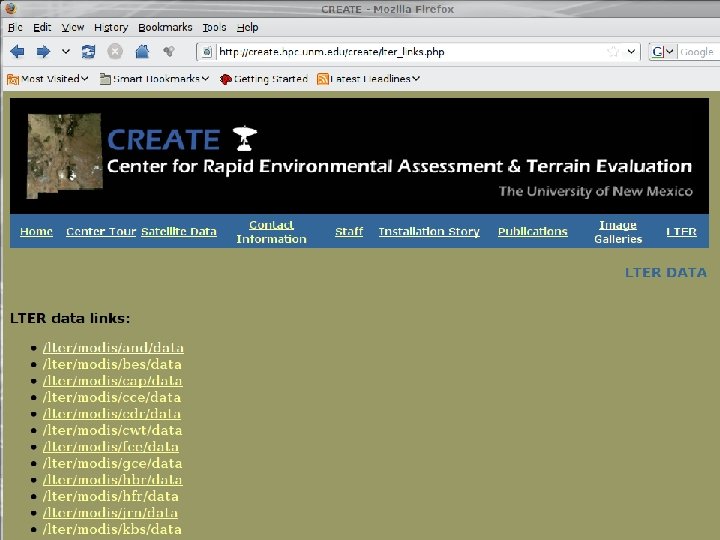Open the File menu

15,28
